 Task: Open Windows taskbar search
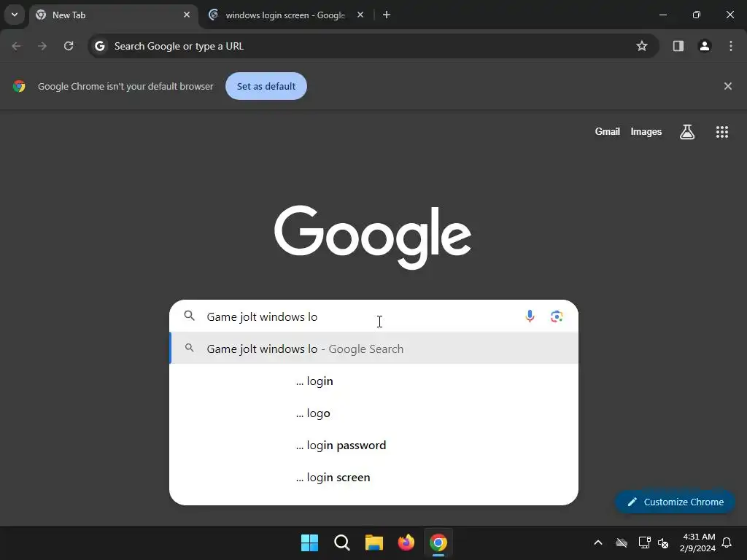tap(342, 542)
